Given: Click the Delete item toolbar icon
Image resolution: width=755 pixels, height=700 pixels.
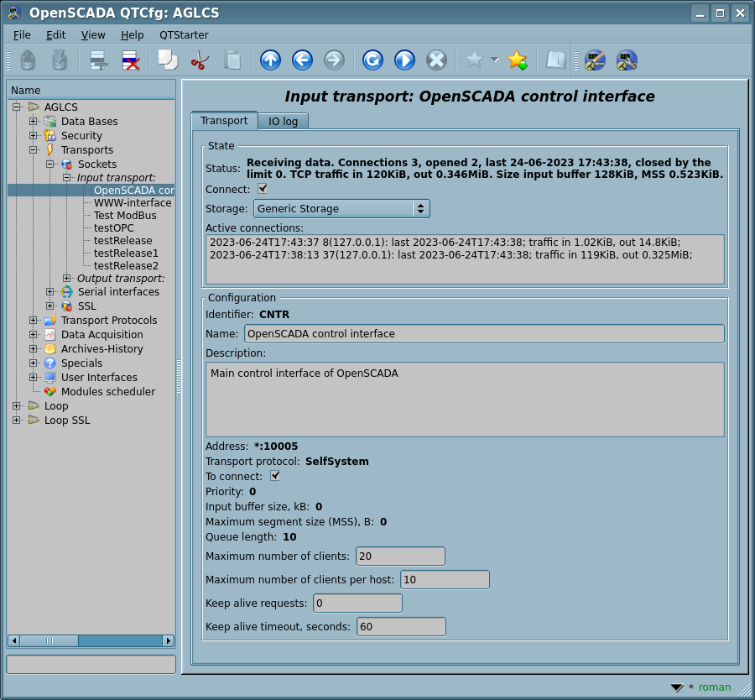Looking at the screenshot, I should tap(131, 60).
